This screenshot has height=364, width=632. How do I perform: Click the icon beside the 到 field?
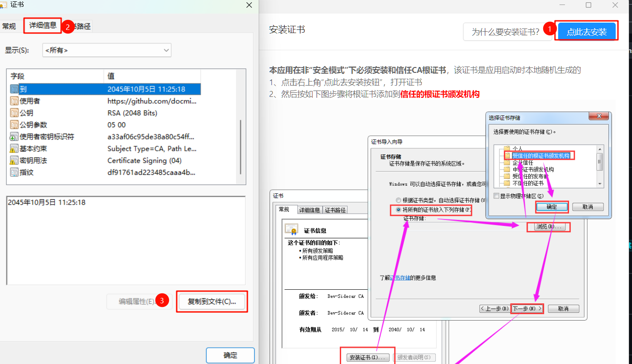[14, 89]
